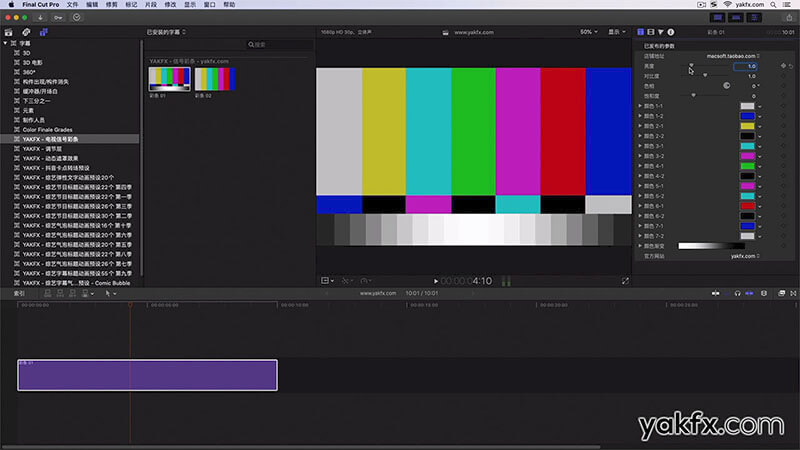The image size is (800, 450).
Task: Open the Final Cut Pro menu
Action: (x=40, y=4)
